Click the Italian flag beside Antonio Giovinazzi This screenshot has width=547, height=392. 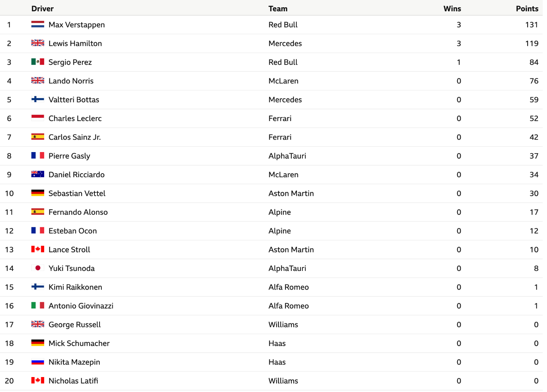38,305
